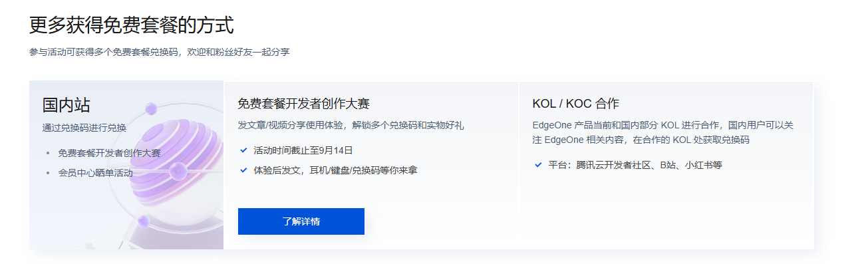The width and height of the screenshot is (868, 264).
Task: Choose 会员中心晒单活动 in the 国内站 list
Action: click(95, 173)
